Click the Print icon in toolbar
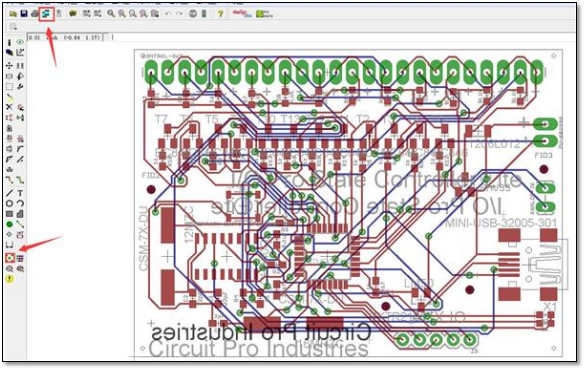This screenshot has width=585, height=370. pos(35,14)
